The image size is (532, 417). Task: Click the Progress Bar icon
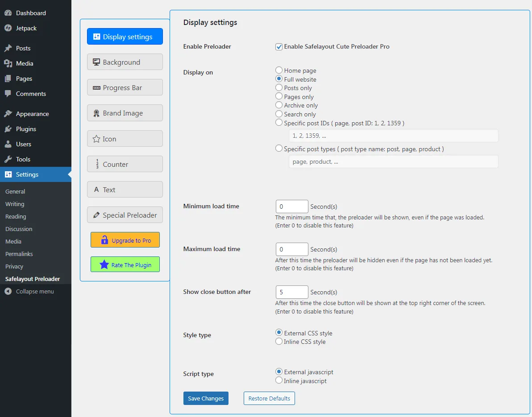[96, 88]
